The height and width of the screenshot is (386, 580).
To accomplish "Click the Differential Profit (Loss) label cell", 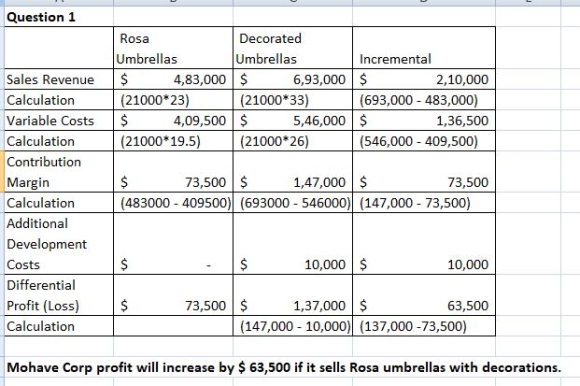I will [x=59, y=295].
